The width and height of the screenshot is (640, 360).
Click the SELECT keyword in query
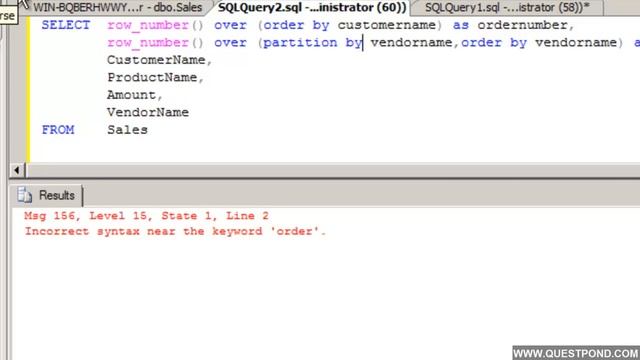click(66, 25)
